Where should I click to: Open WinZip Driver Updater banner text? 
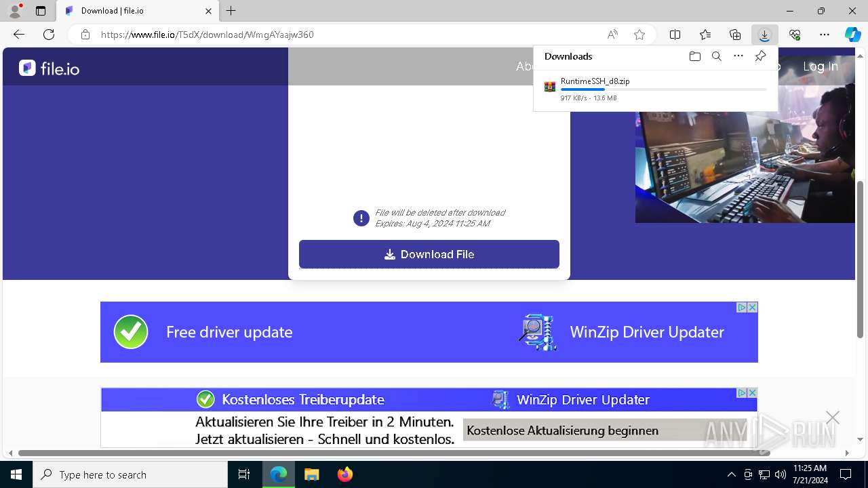point(647,332)
